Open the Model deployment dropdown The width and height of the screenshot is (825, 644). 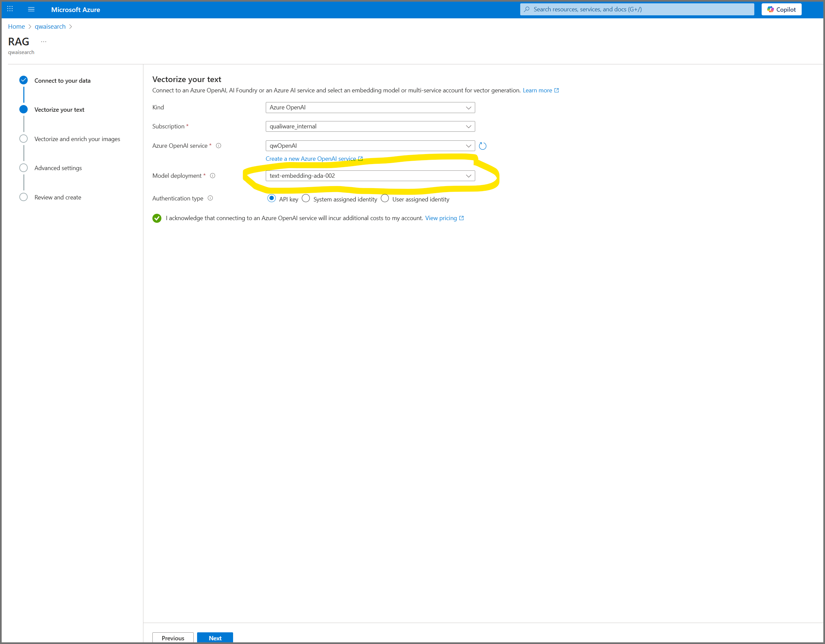pyautogui.click(x=370, y=176)
